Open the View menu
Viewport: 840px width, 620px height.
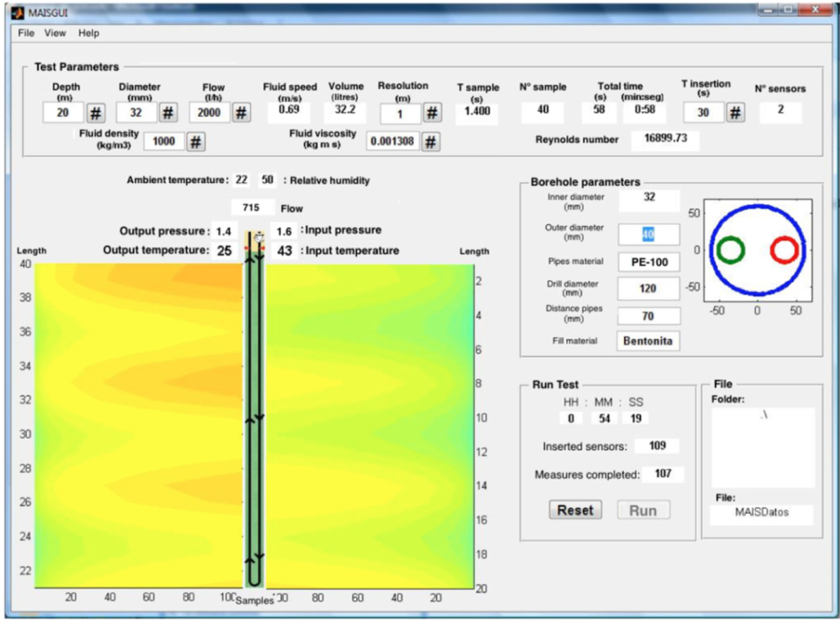[x=55, y=34]
